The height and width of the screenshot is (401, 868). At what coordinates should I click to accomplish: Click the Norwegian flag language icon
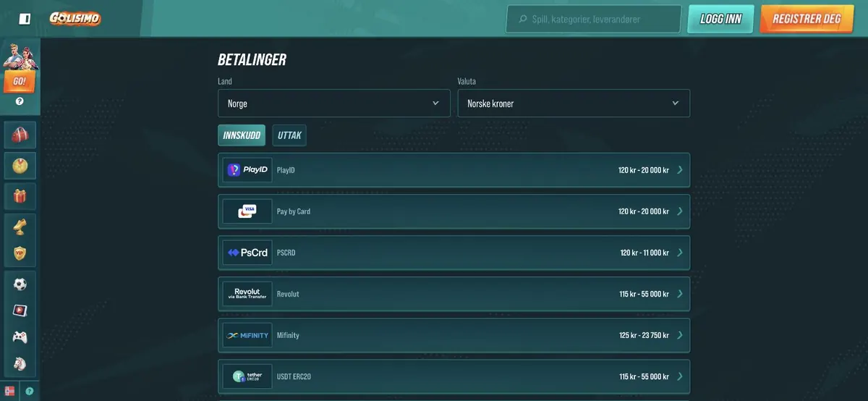pyautogui.click(x=9, y=391)
